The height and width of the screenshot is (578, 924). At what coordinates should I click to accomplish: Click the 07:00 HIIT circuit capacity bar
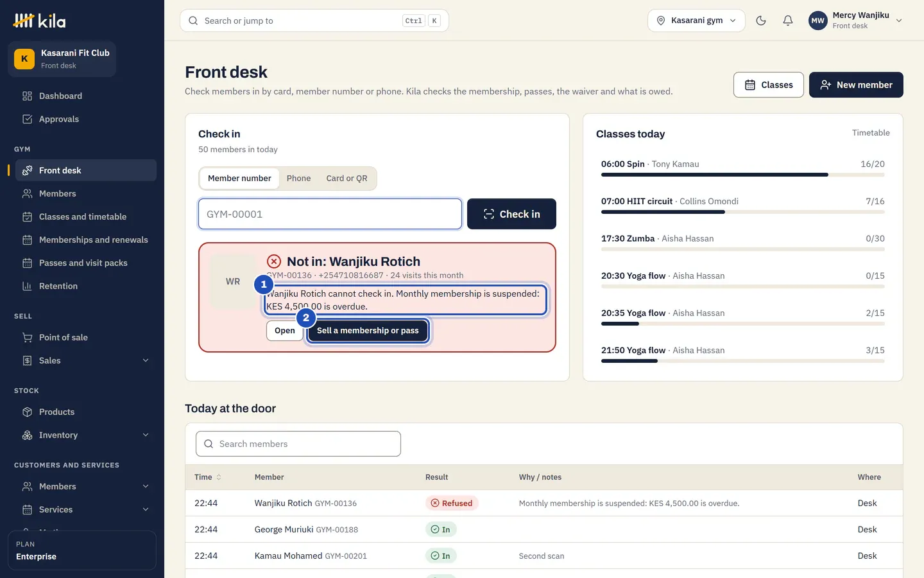[x=743, y=212]
